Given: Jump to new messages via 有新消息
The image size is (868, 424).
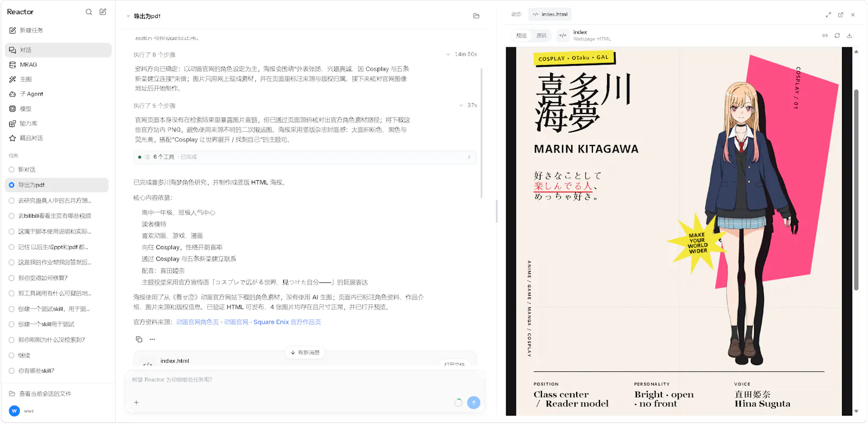Looking at the screenshot, I should pos(305,352).
